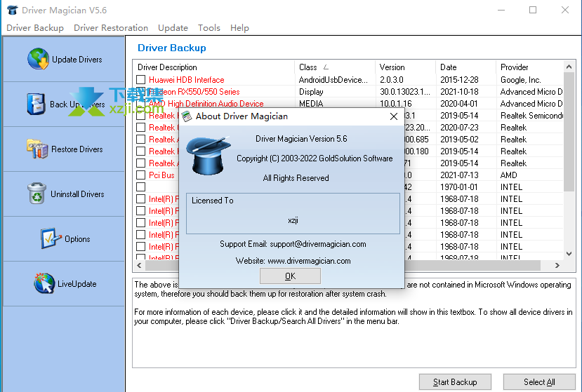Sort by the Date column header

click(x=465, y=67)
